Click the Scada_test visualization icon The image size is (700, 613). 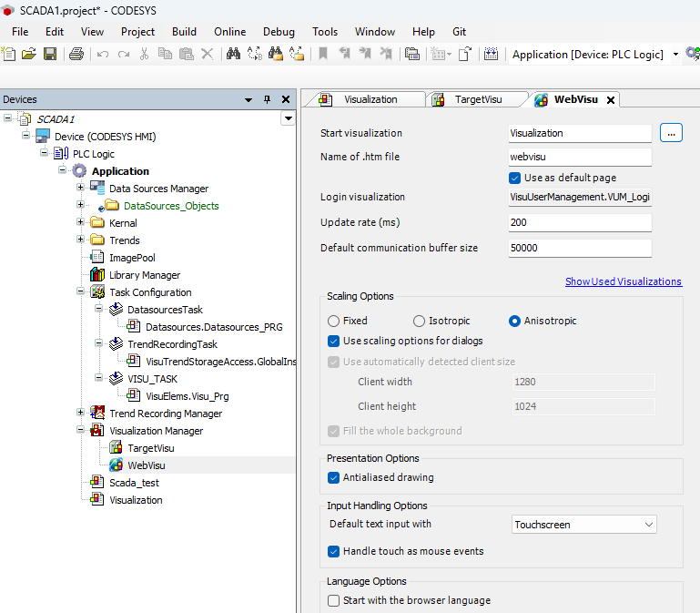[x=97, y=482]
